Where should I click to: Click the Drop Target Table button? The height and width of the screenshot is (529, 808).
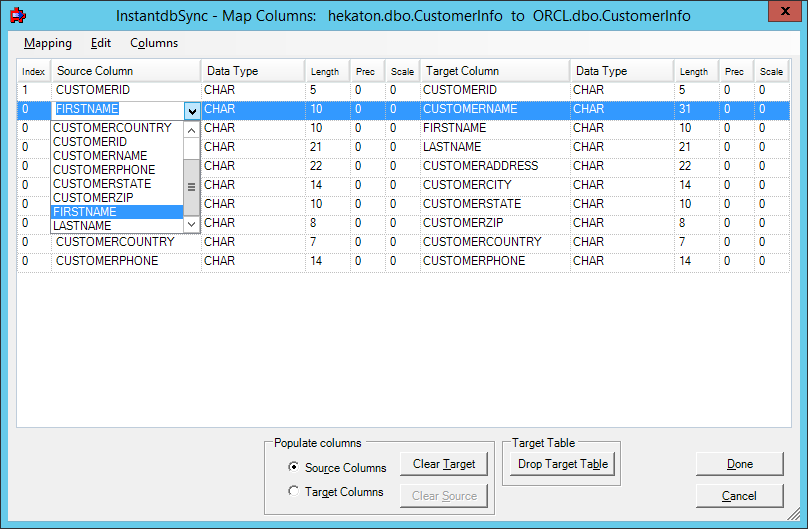tap(563, 464)
